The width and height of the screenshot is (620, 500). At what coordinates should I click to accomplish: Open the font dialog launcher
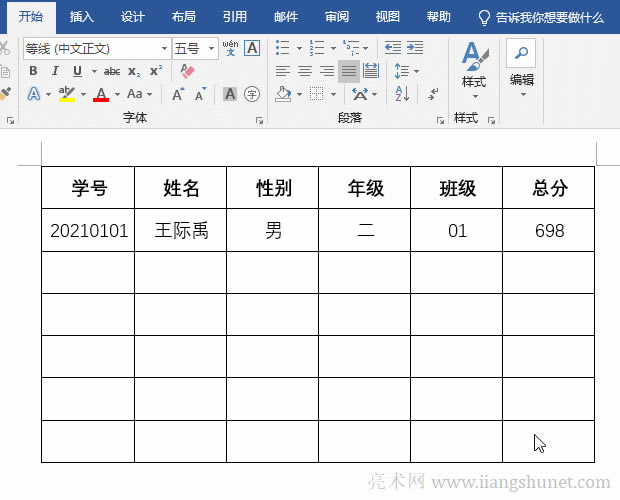pos(259,121)
